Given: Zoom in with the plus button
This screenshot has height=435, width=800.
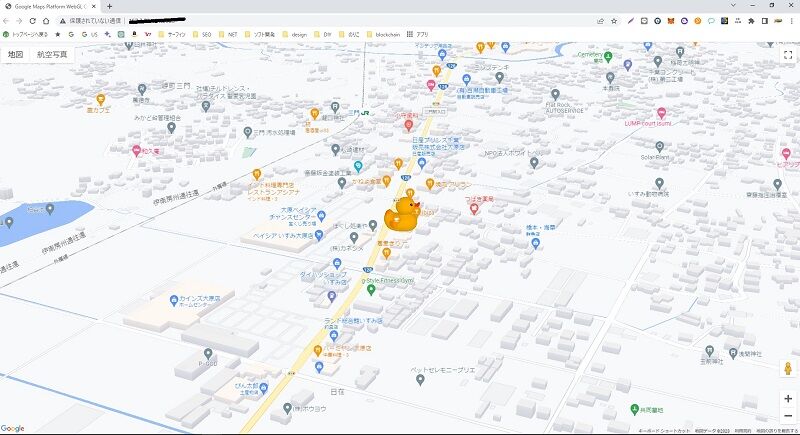Looking at the screenshot, I should 788,398.
